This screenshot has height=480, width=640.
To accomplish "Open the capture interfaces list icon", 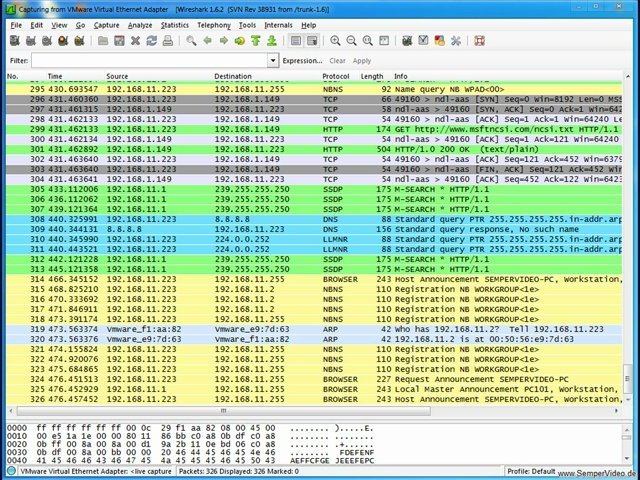I will pos(16,41).
